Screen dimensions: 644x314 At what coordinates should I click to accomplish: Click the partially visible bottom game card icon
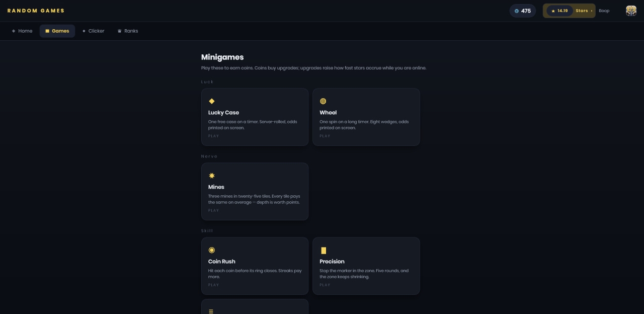211,311
